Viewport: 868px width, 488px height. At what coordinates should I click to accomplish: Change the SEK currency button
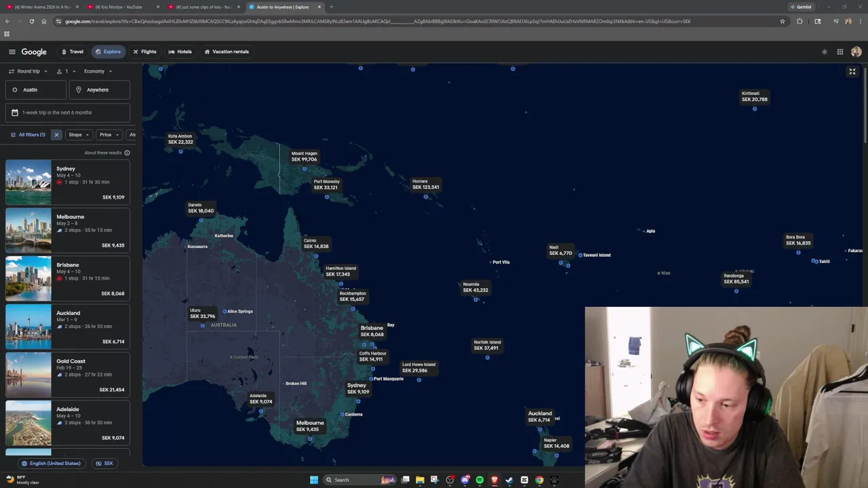click(104, 464)
